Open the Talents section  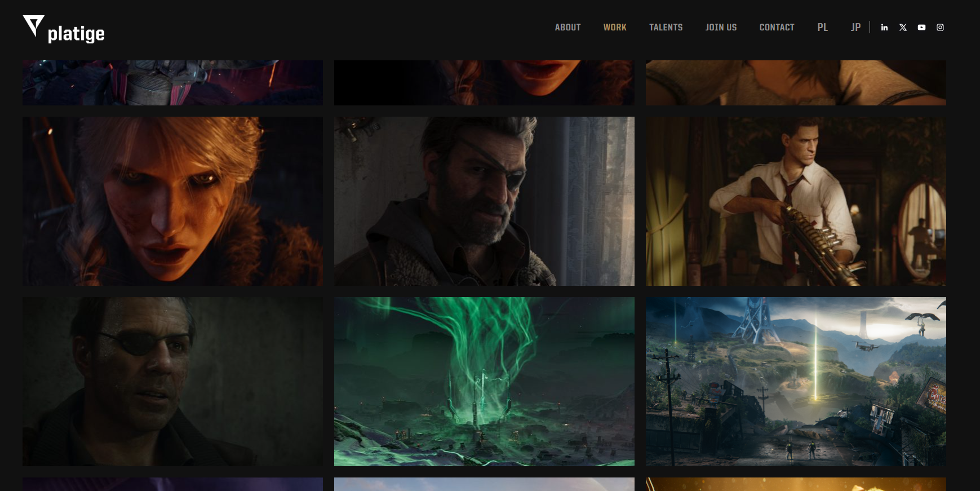(x=666, y=27)
